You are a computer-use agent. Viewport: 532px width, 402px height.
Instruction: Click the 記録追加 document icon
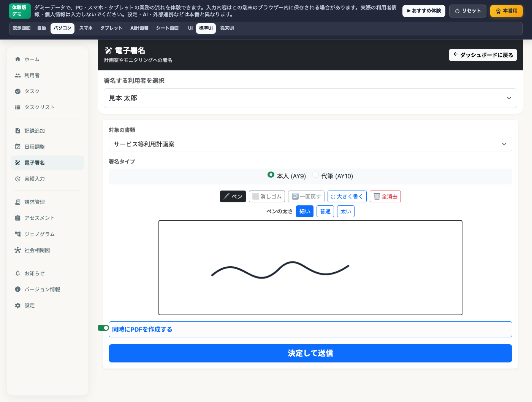pos(17,131)
